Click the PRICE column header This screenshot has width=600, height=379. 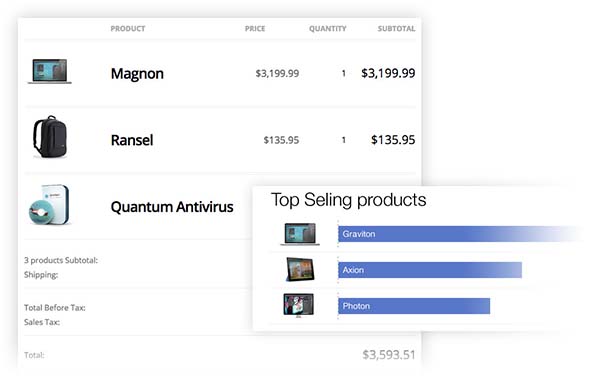point(255,29)
